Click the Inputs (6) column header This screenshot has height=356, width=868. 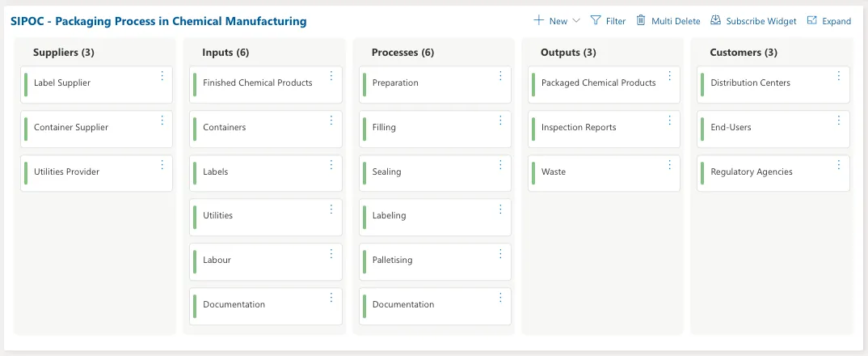coord(225,53)
